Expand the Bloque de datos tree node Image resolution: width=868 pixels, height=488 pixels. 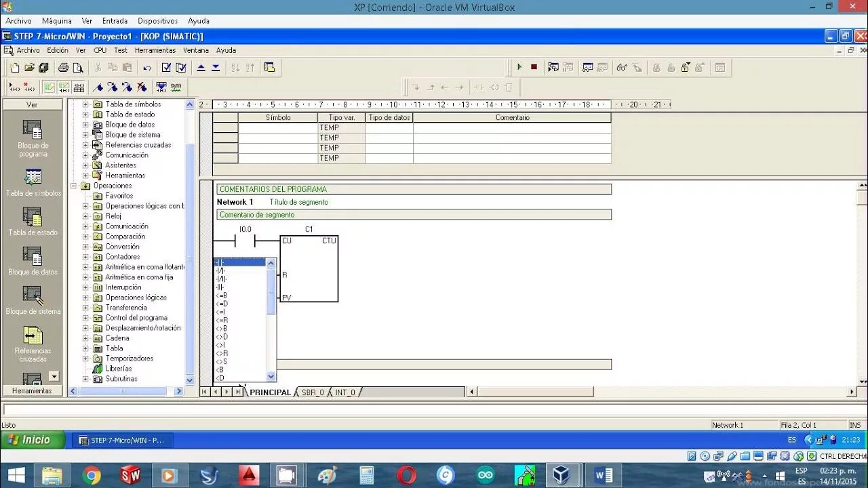click(85, 125)
